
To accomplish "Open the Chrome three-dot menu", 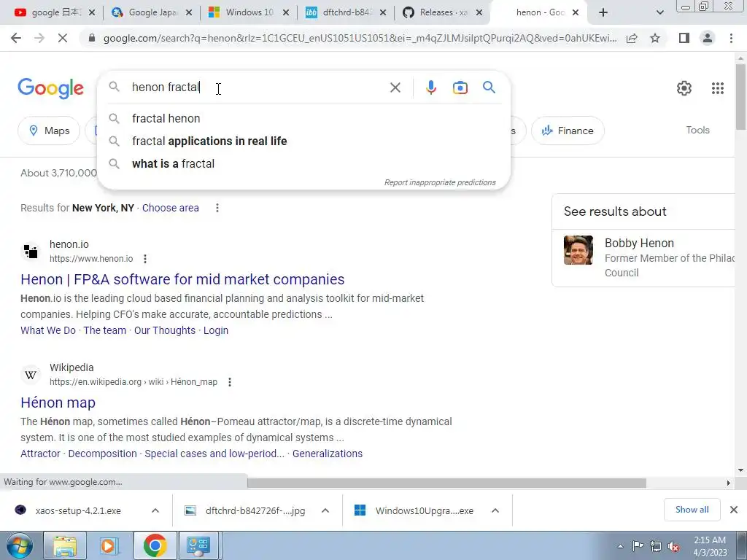I will (731, 38).
